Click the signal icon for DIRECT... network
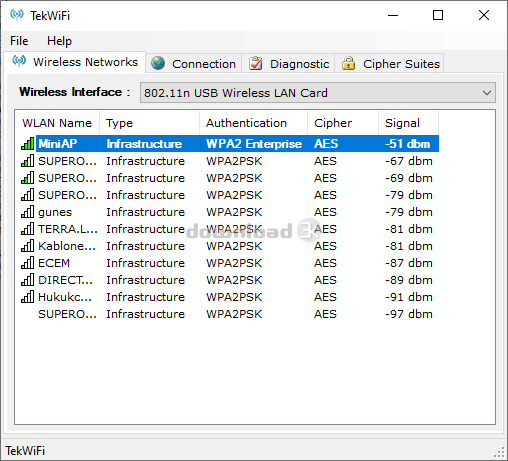The width and height of the screenshot is (508, 461). click(27, 280)
